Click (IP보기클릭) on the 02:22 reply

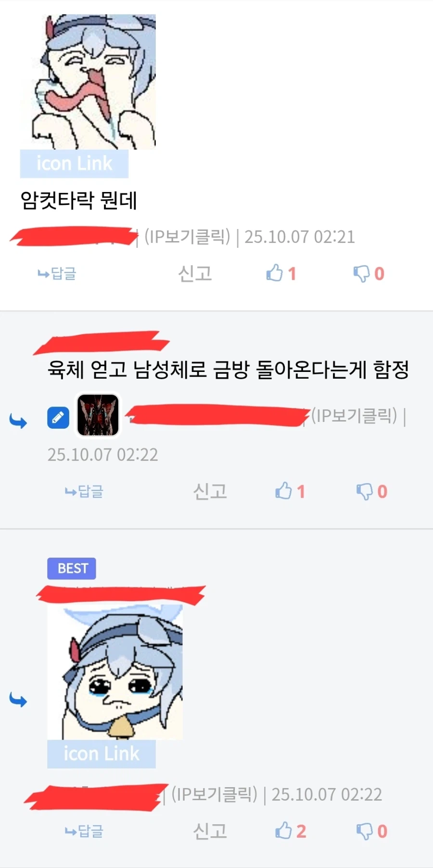tap(354, 416)
